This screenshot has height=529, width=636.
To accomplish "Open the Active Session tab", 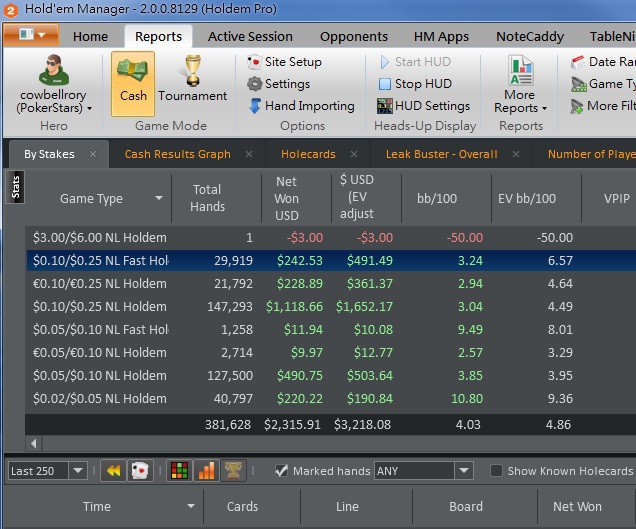I will tap(250, 37).
